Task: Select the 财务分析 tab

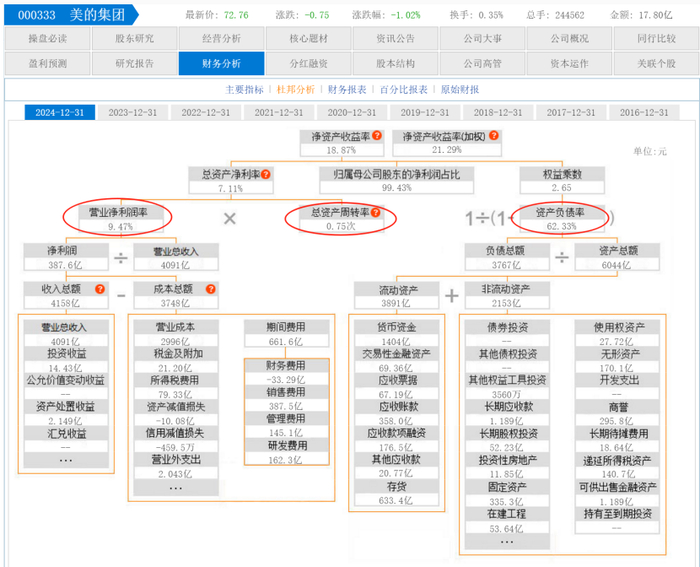Action: point(221,63)
